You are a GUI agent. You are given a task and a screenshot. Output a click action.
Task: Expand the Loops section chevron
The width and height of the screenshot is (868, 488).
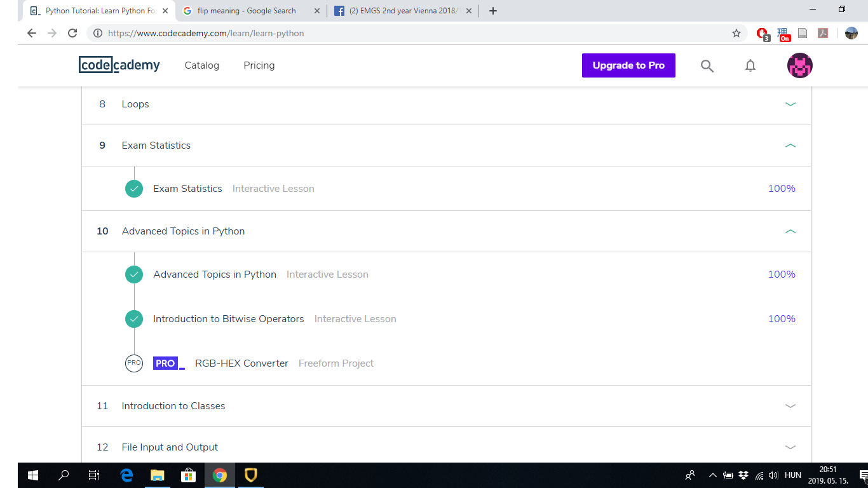[790, 104]
